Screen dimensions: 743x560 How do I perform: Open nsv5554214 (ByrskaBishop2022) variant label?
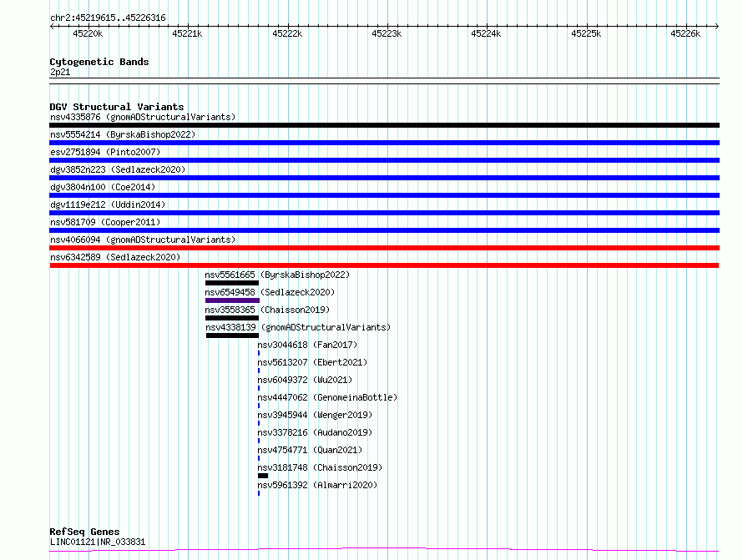point(123,134)
